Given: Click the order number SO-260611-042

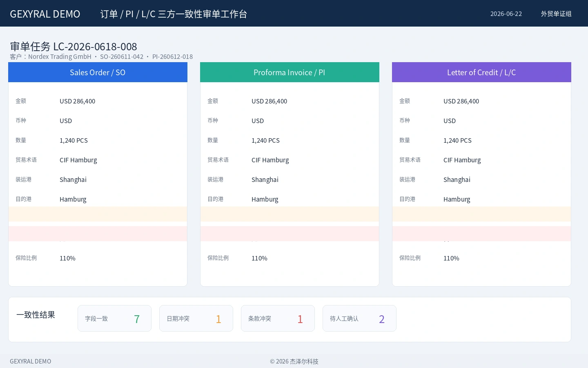Looking at the screenshot, I should click(122, 57).
